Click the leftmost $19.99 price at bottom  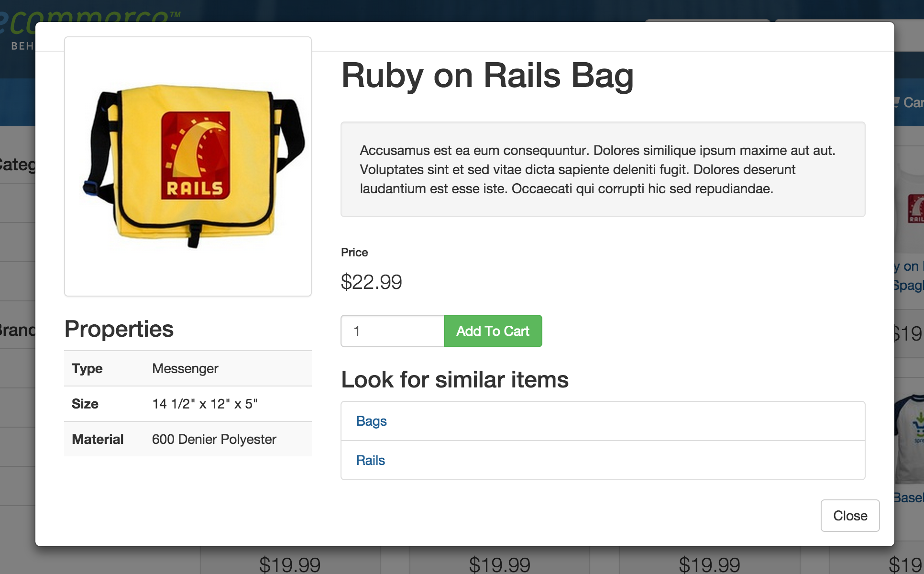(290, 564)
